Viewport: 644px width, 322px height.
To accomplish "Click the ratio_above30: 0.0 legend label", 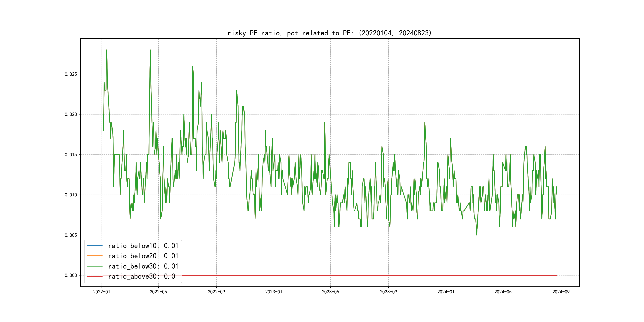I will click(142, 276).
